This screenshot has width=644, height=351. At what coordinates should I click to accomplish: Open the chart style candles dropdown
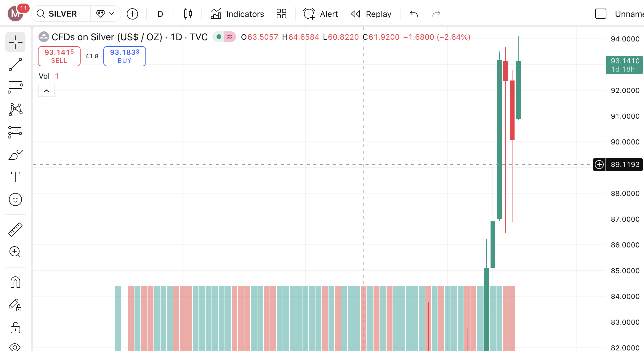click(x=188, y=14)
